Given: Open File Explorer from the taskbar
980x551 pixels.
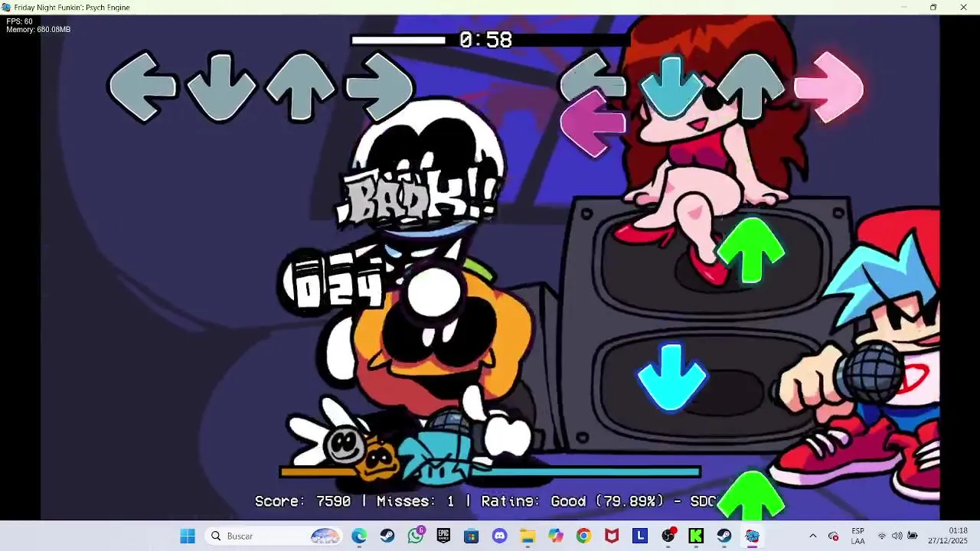Looking at the screenshot, I should tap(528, 536).
